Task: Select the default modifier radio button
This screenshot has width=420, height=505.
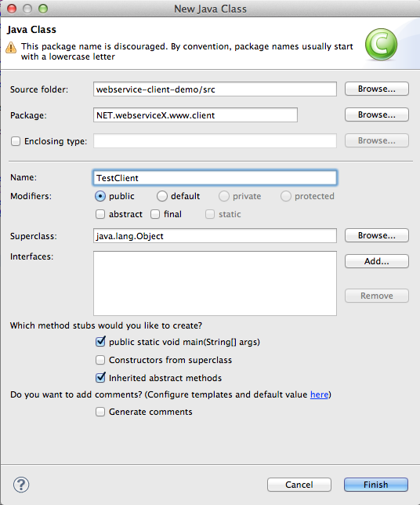Action: coord(162,196)
